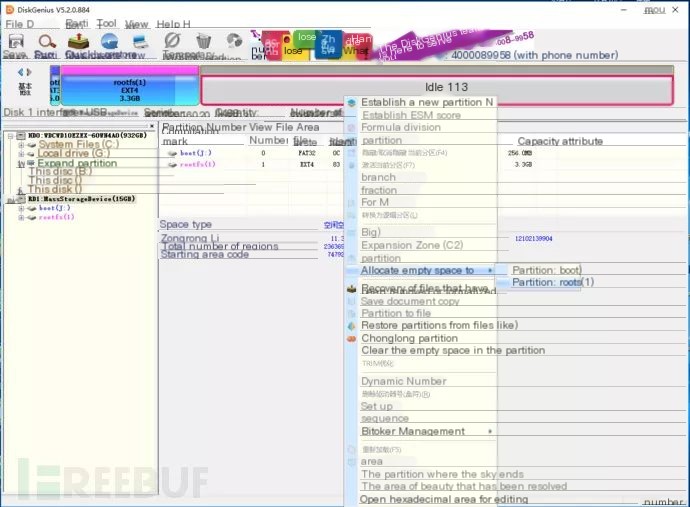Image resolution: width=690 pixels, height=507 pixels.
Task: Click the trash can delete toolbar icon
Action: 204,42
